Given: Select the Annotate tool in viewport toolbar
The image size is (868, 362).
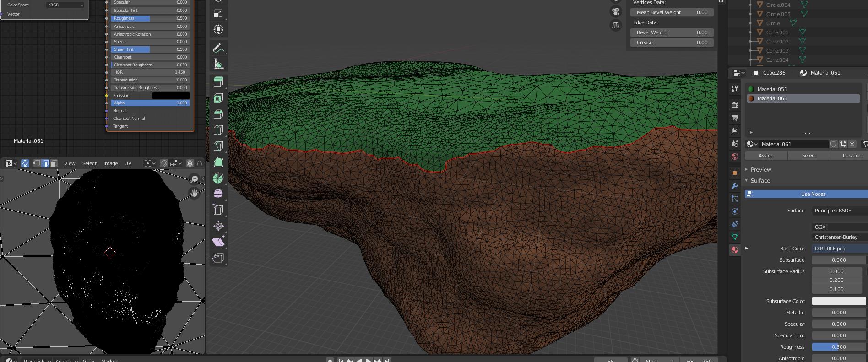Looking at the screenshot, I should pos(218,49).
